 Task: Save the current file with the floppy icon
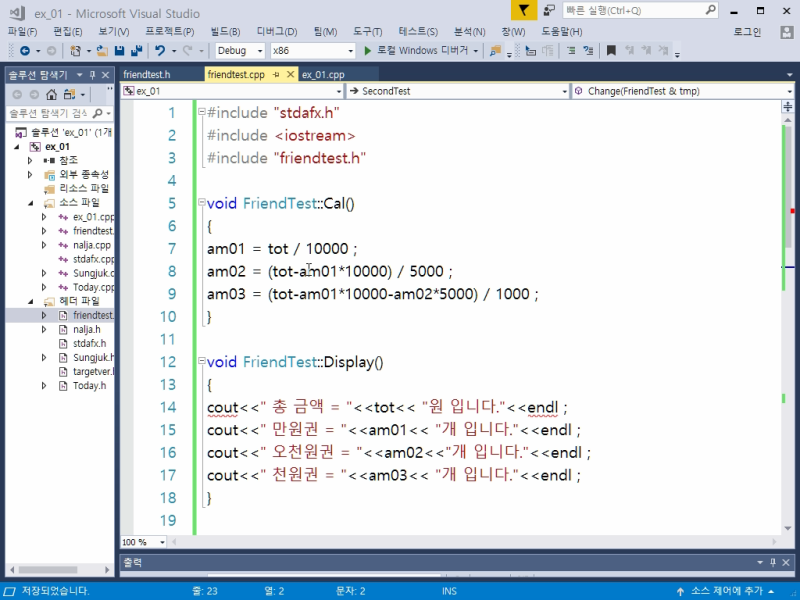point(119,51)
